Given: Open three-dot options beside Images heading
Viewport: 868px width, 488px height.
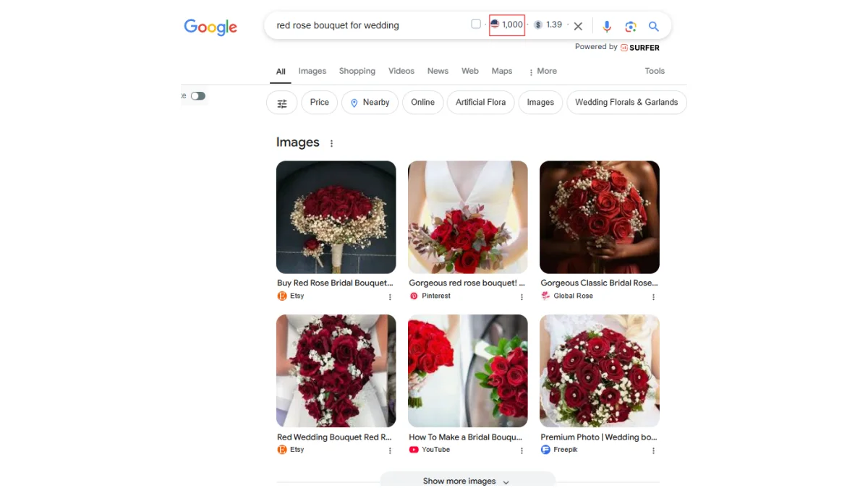Looking at the screenshot, I should coord(332,143).
